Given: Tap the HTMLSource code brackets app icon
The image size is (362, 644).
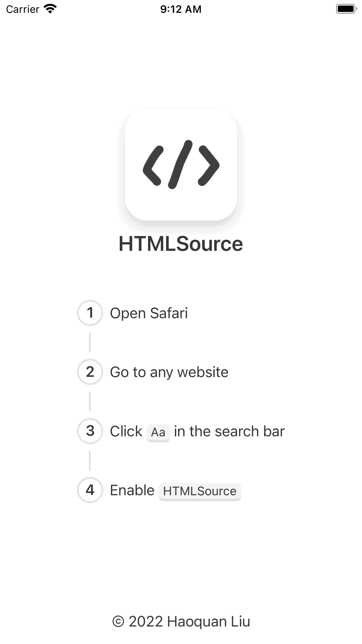Looking at the screenshot, I should point(181,164).
